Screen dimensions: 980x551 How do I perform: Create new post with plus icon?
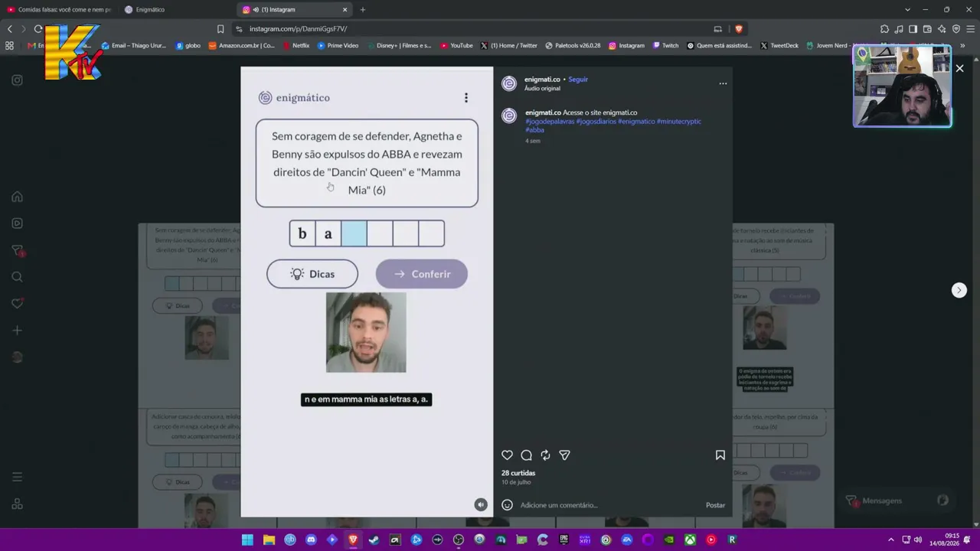[17, 331]
